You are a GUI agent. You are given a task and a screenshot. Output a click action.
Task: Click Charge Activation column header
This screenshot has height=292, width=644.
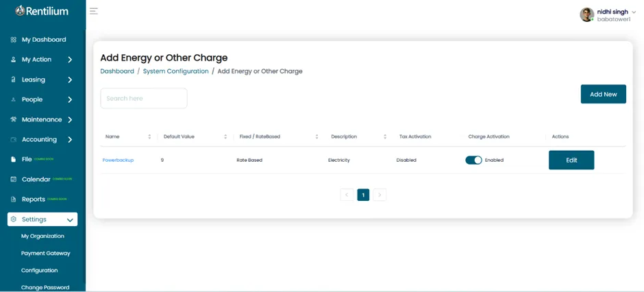488,137
